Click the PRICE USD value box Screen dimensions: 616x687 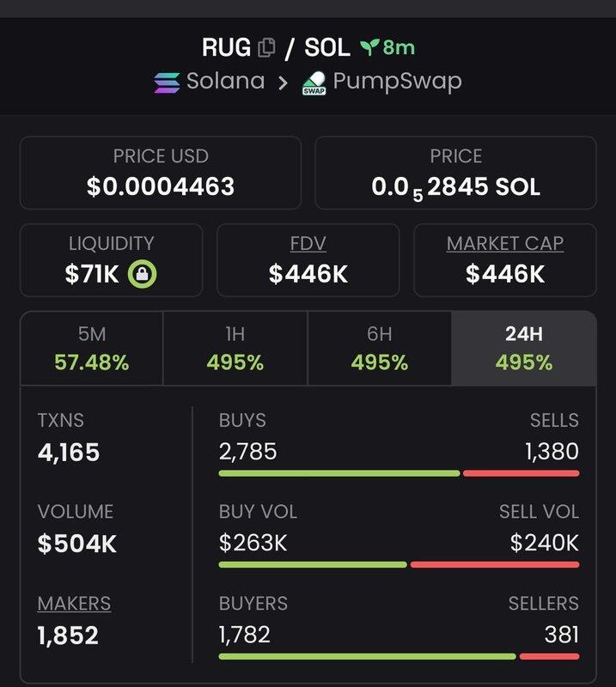click(161, 173)
